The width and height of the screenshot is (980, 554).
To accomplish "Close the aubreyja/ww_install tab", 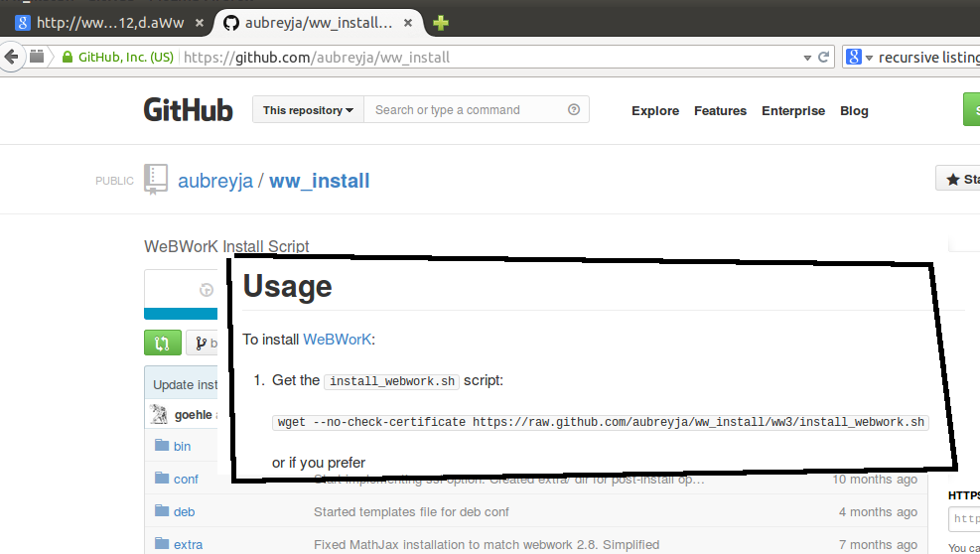I will coord(407,23).
